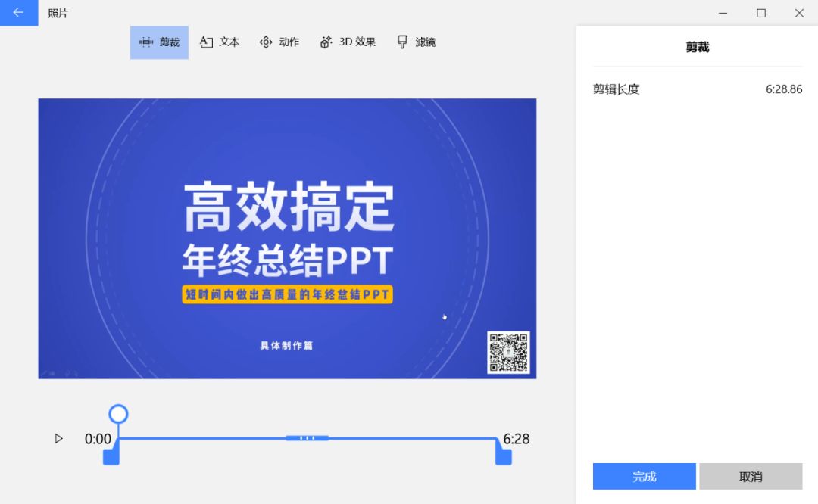Click 完成 to finish trimming
This screenshot has height=504, width=818.
645,476
